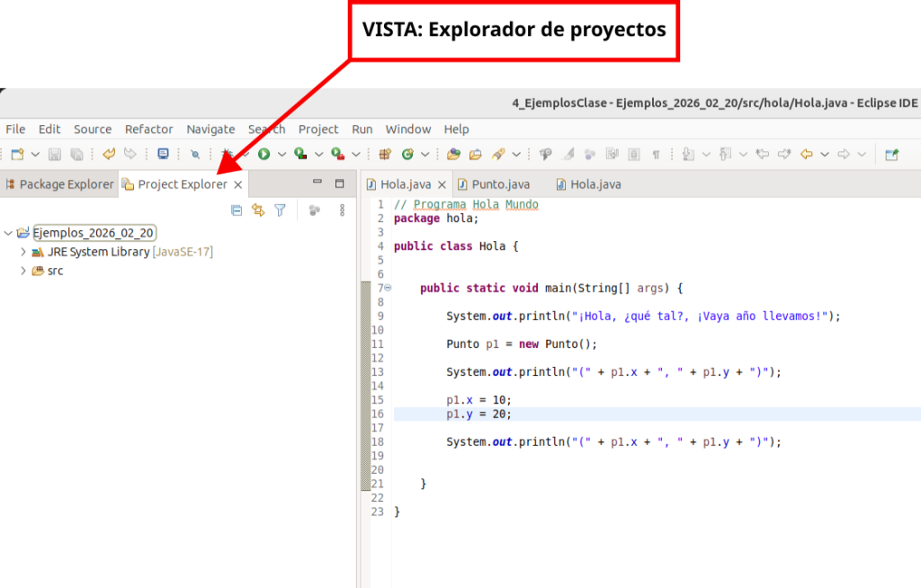Expand the src folder node
Viewport: 921px width, 588px height.
pos(23,271)
